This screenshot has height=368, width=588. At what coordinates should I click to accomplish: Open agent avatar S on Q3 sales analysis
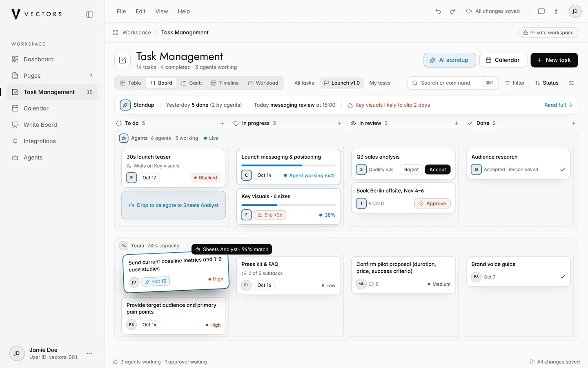[361, 170]
